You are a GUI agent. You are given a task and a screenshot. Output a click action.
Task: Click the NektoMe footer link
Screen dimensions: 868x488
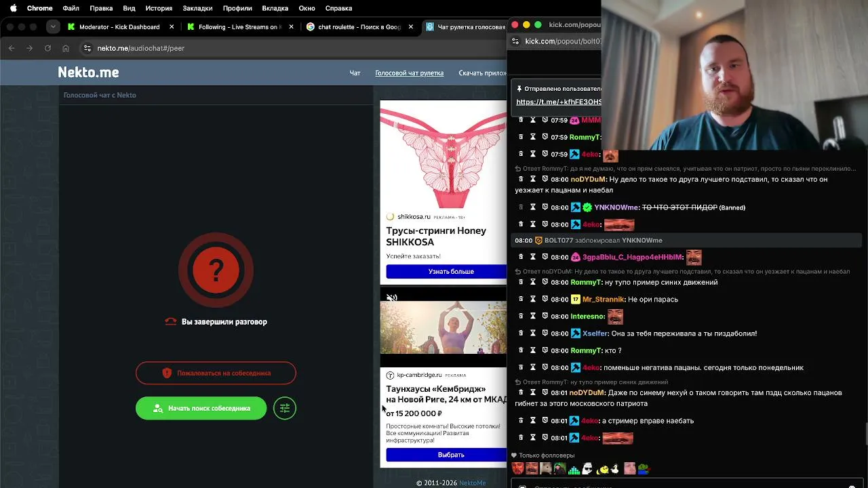pyautogui.click(x=472, y=483)
